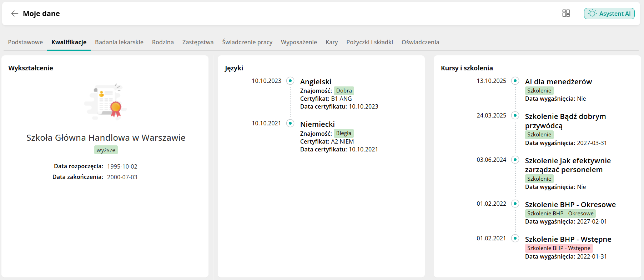The image size is (644, 280).
Task: Go to the Rodzina tab
Action: [x=163, y=42]
